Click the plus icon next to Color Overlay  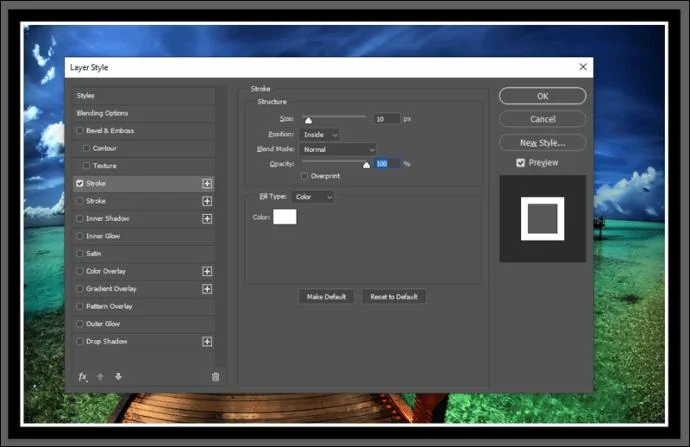coord(207,271)
